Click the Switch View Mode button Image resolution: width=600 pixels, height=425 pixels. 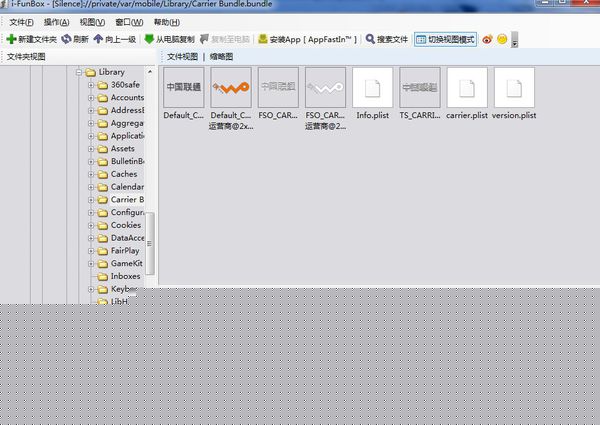point(445,39)
